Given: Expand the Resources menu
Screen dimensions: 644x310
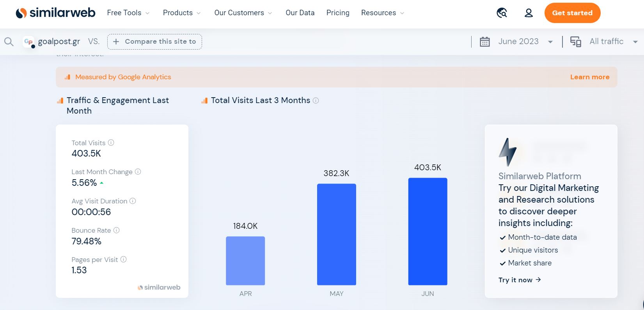Looking at the screenshot, I should pyautogui.click(x=383, y=13).
